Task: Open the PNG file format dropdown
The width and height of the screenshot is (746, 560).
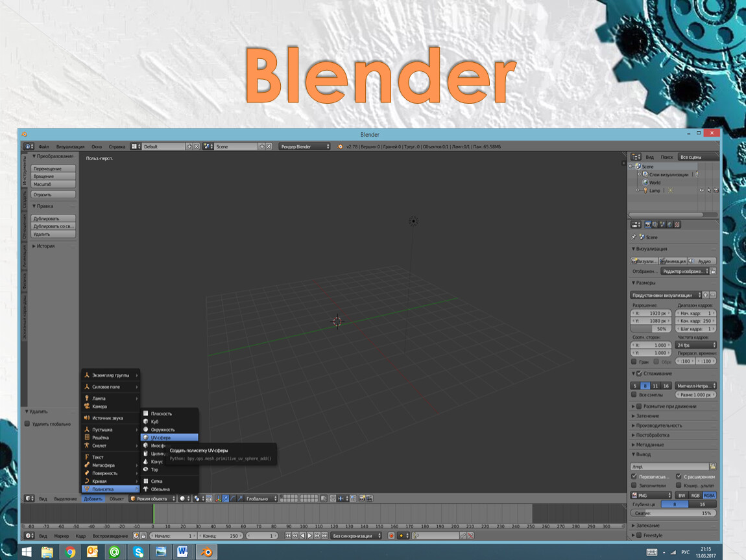Action: click(651, 495)
